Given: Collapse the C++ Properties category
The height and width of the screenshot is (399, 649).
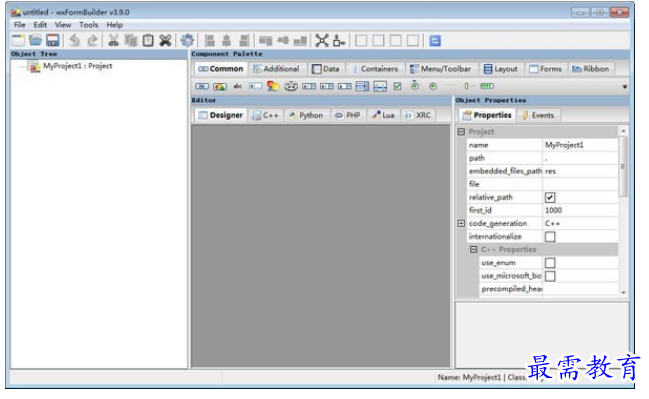Looking at the screenshot, I should (x=474, y=250).
